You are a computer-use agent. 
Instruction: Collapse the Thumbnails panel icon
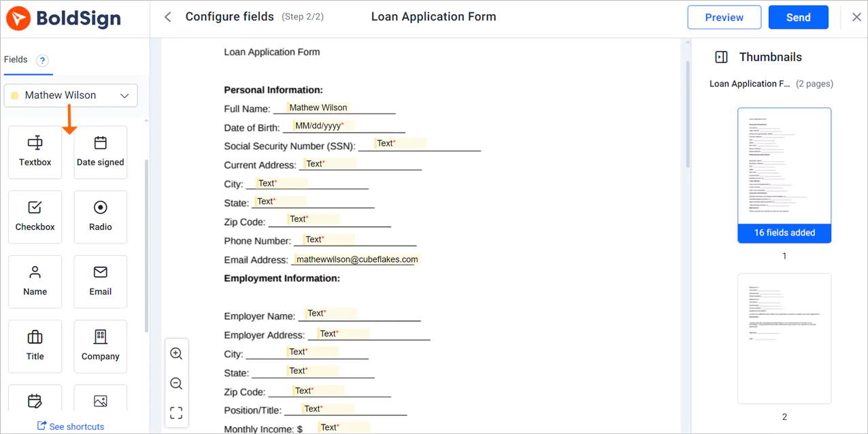[722, 57]
